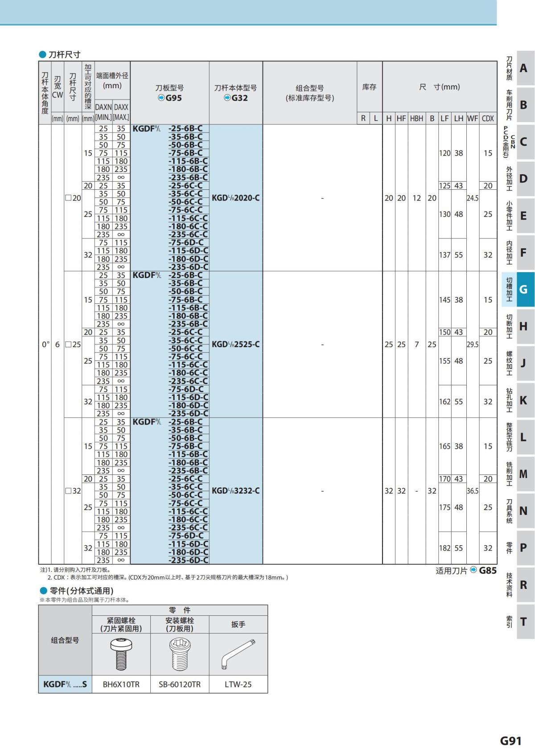Image resolution: width=535 pixels, height=756 pixels.
Task: Click the mounting bolt SB-60120TR image
Action: click(180, 654)
